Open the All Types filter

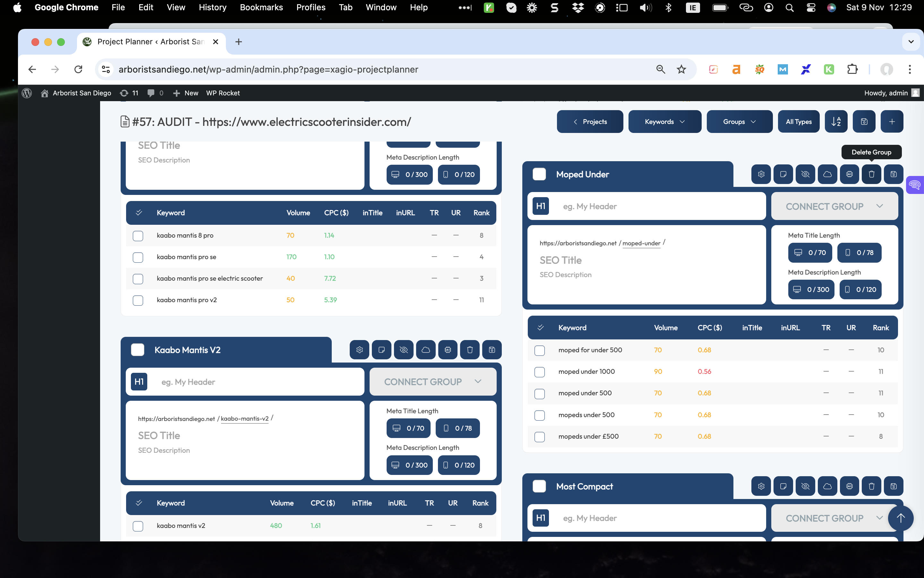[x=798, y=122]
